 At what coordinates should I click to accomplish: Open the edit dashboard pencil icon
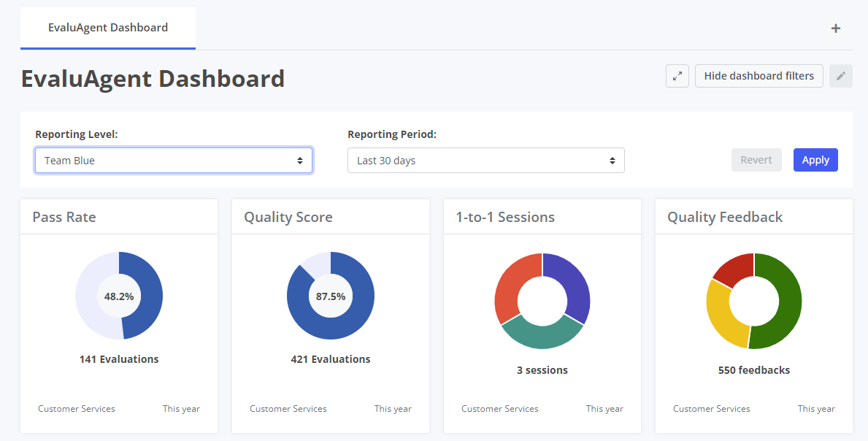[840, 75]
